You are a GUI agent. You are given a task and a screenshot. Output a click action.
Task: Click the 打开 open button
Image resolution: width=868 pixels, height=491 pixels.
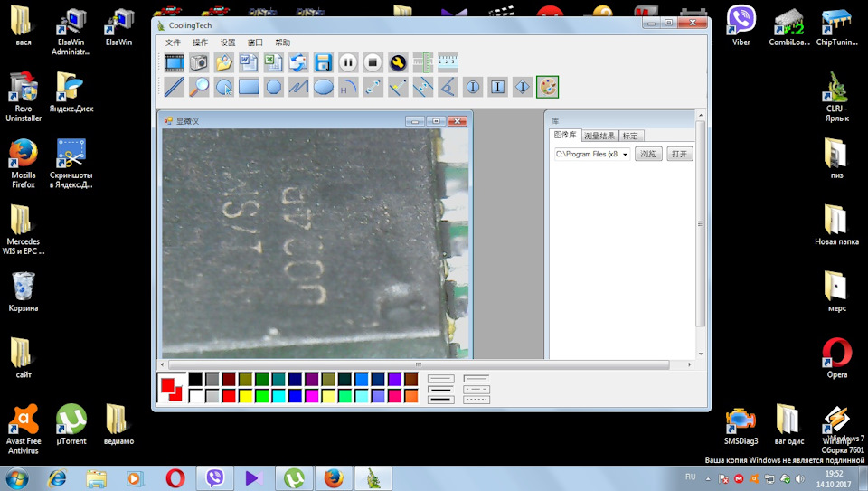coord(679,155)
